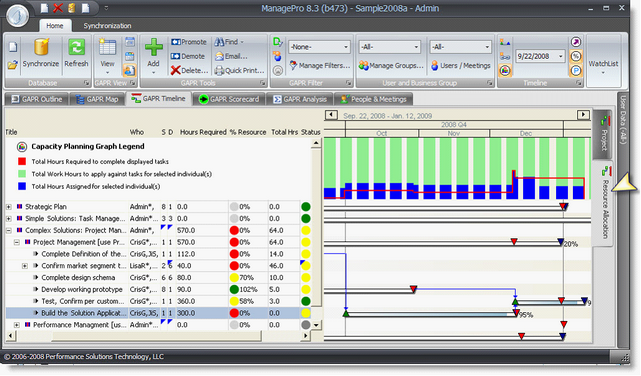Image resolution: width=641 pixels, height=376 pixels.
Task: Click the grey circular face icon in GAPR Filter
Action: click(278, 71)
